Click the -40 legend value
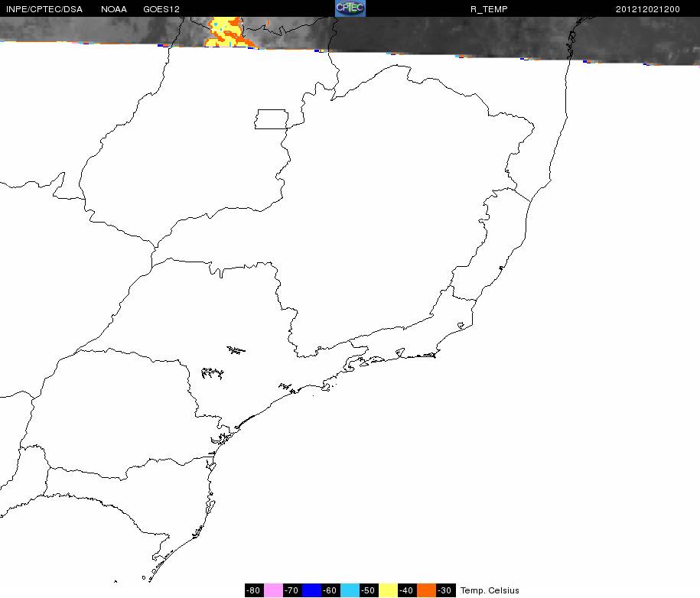Image resolution: width=700 pixels, height=598 pixels. pos(408,590)
